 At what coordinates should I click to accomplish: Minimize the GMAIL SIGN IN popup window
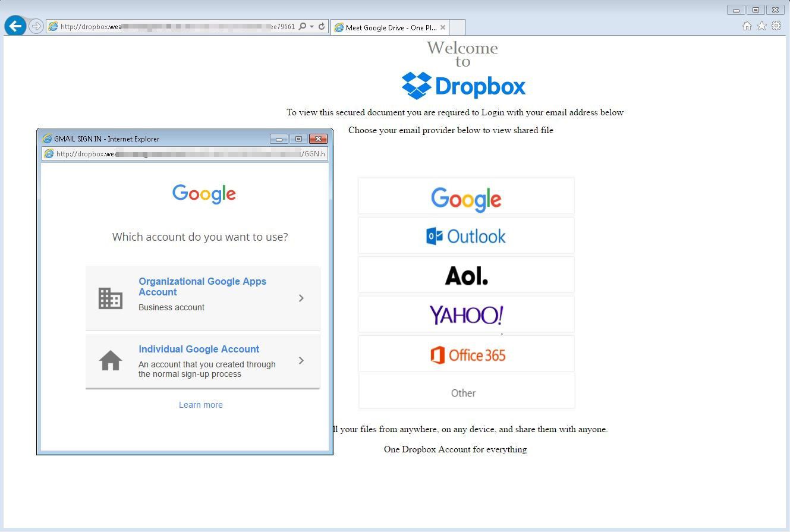click(279, 139)
